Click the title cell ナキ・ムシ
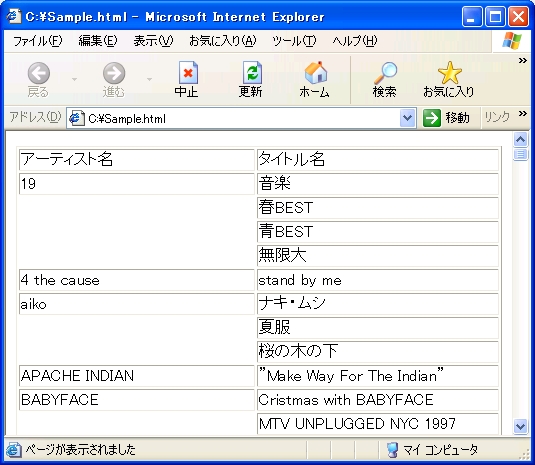The width and height of the screenshot is (535, 465). point(378,304)
